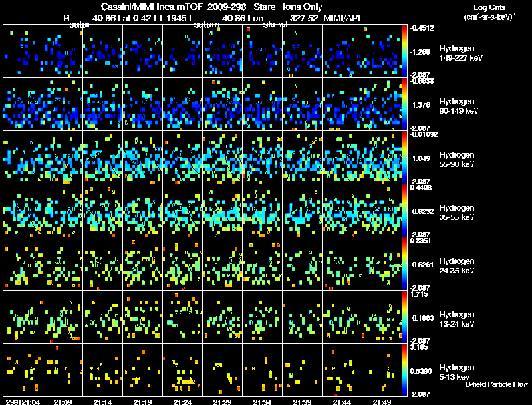Click the '-1.269' colorbar midpoint value

pos(420,52)
